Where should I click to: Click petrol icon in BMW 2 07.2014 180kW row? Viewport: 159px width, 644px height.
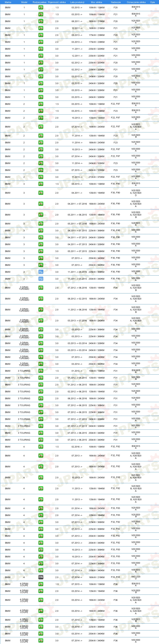point(41,127)
